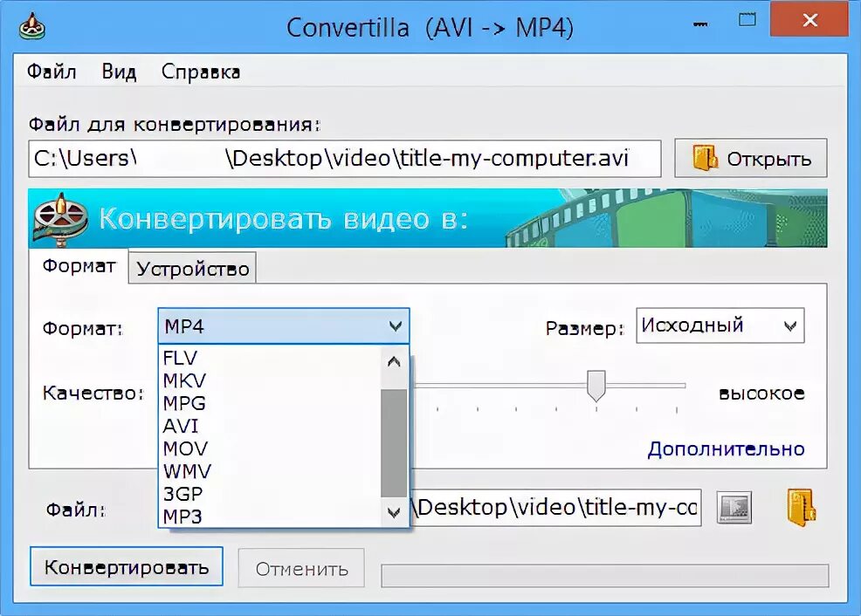Click the Convertilla app icon in title bar
861x616 pixels.
pos(31,26)
